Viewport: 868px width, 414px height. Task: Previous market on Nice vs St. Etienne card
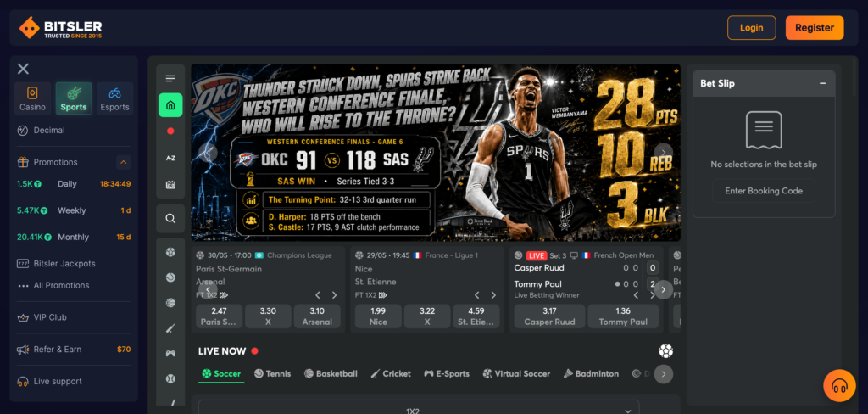477,295
